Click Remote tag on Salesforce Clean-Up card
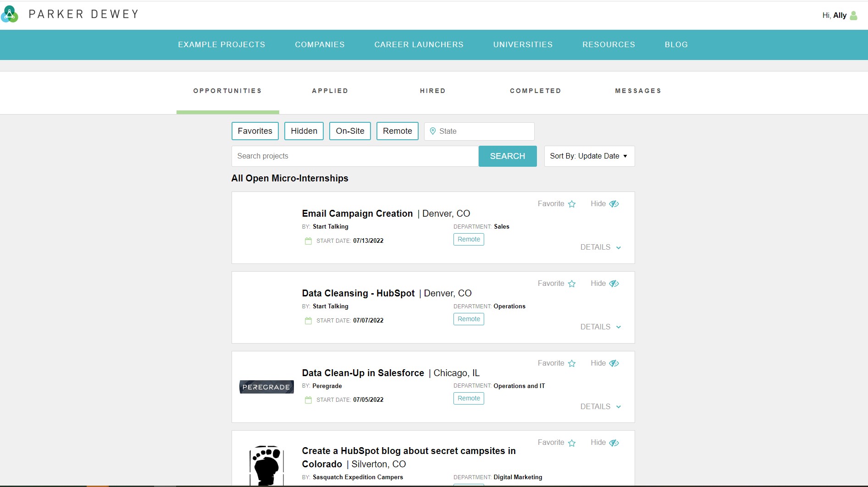 pyautogui.click(x=469, y=398)
